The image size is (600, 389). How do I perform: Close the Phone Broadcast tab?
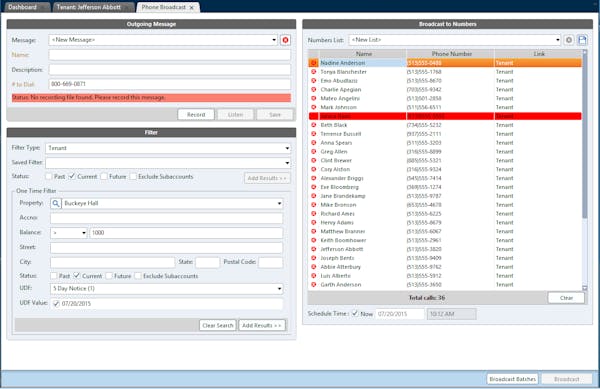(192, 7)
